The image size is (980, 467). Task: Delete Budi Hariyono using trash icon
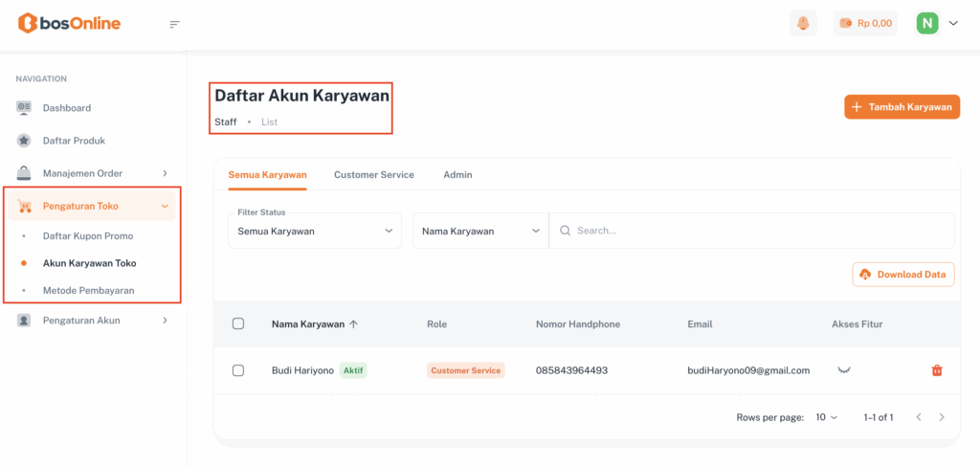pyautogui.click(x=937, y=370)
